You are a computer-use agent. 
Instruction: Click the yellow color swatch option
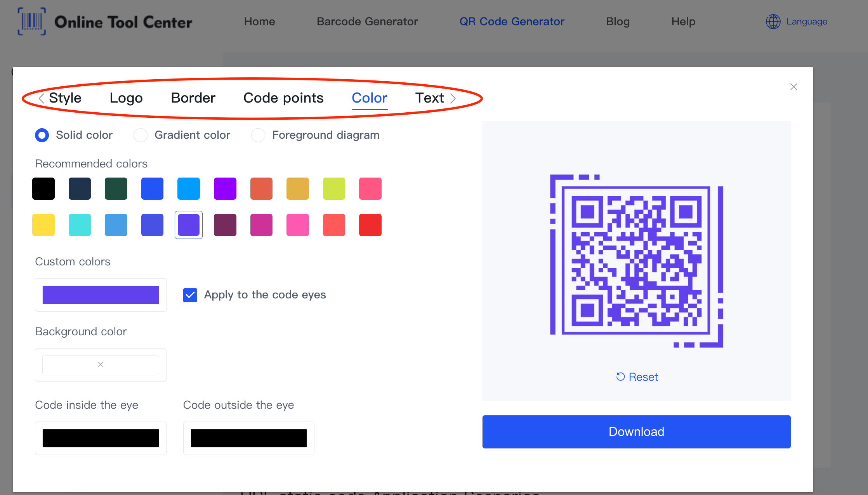pos(45,225)
